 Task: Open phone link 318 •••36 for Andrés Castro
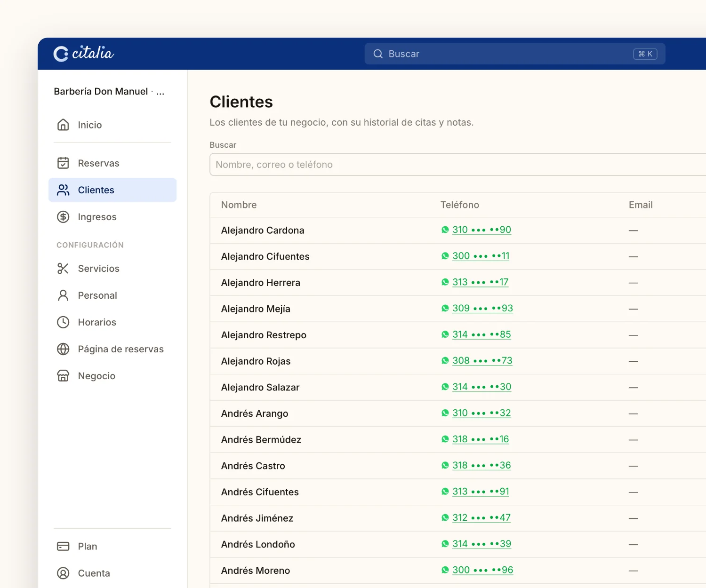pos(482,465)
